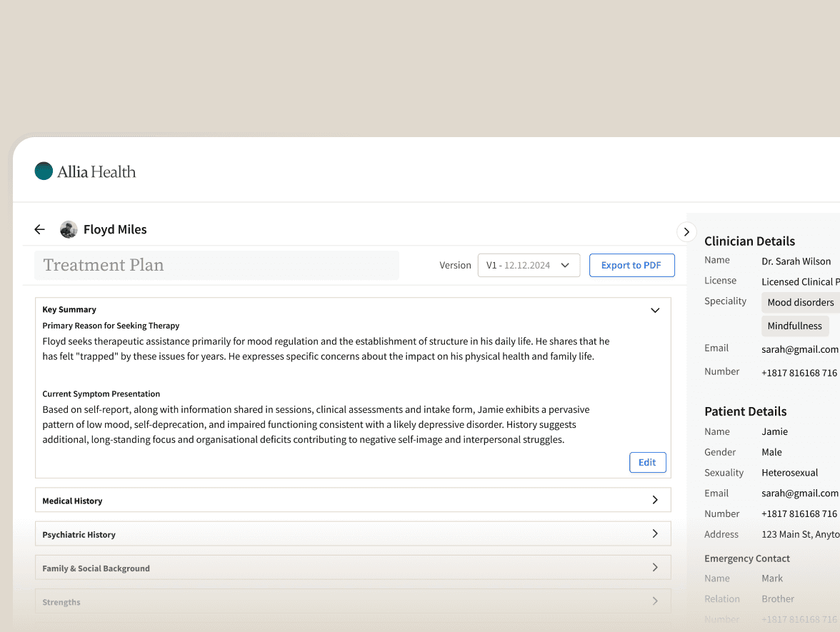Click patient name Jamie
This screenshot has height=632, width=840.
coord(774,431)
